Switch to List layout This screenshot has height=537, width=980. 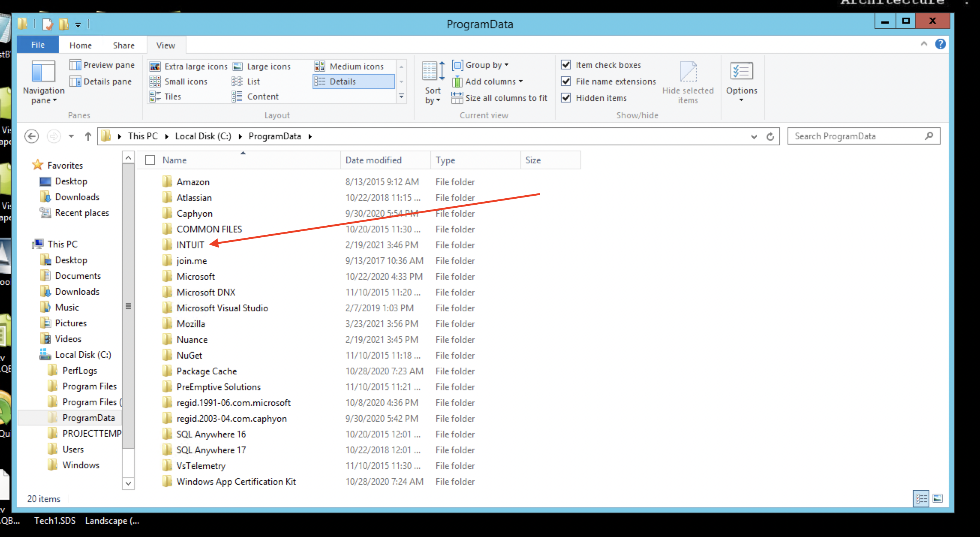tap(246, 81)
